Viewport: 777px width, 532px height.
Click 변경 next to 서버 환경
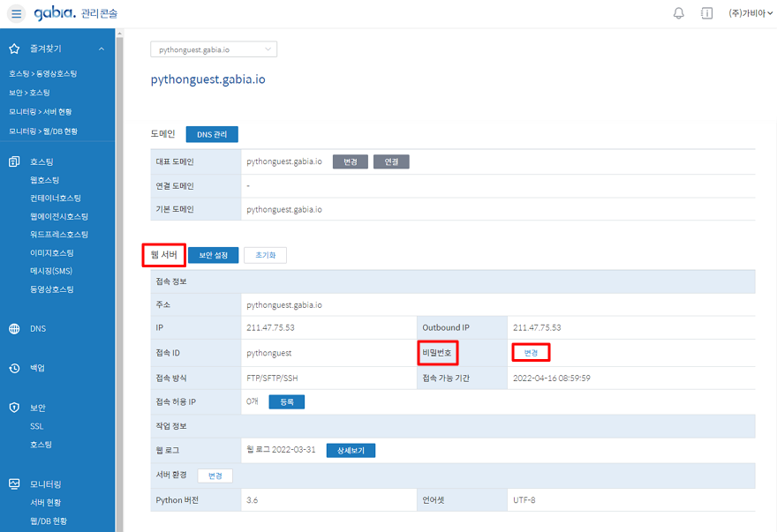tap(215, 476)
